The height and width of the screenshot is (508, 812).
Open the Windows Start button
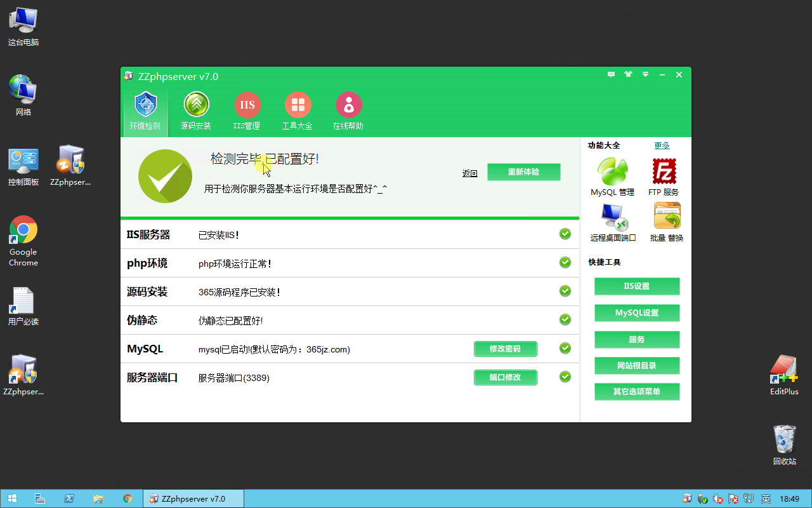point(12,498)
